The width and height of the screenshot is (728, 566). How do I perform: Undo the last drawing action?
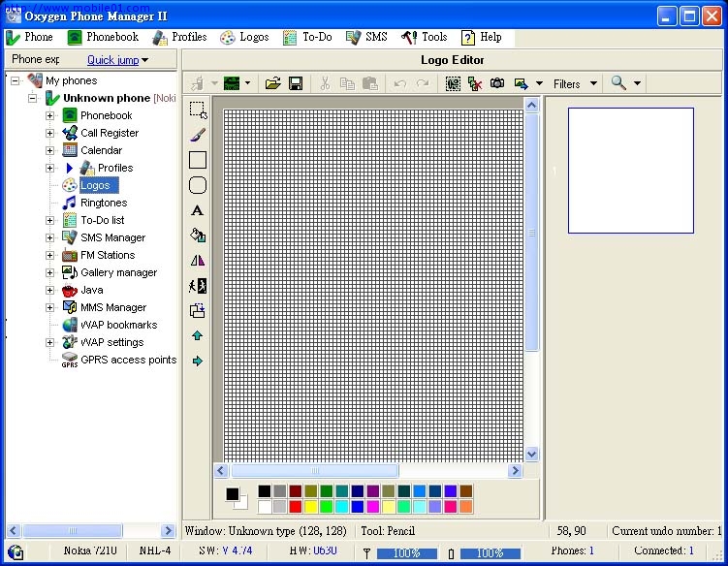pos(399,83)
